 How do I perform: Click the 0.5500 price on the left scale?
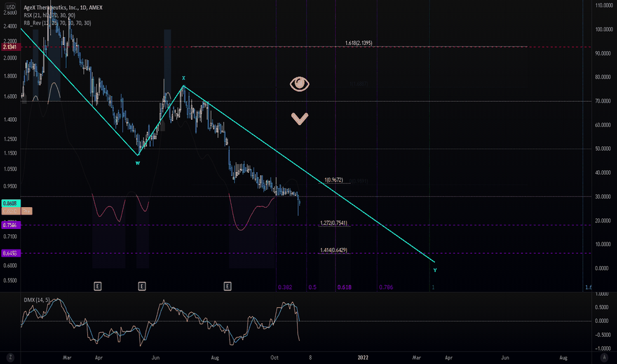[10, 280]
